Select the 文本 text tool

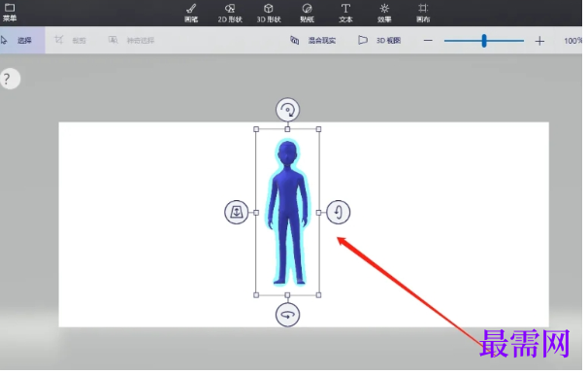point(345,13)
